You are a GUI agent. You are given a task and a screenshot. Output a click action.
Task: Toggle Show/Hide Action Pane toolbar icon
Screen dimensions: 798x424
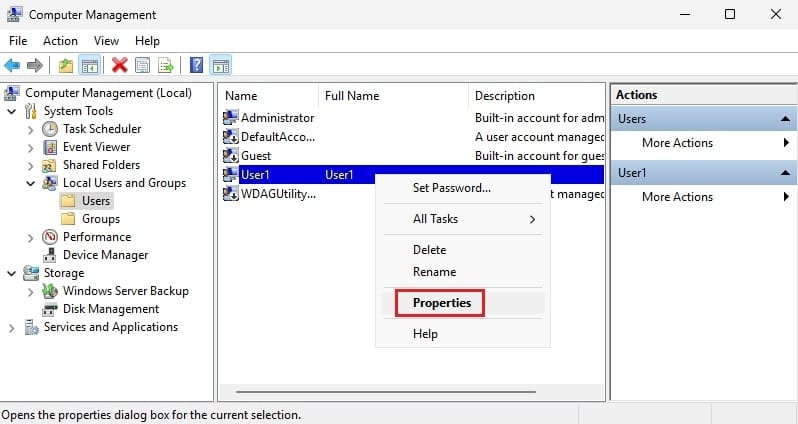click(x=220, y=65)
